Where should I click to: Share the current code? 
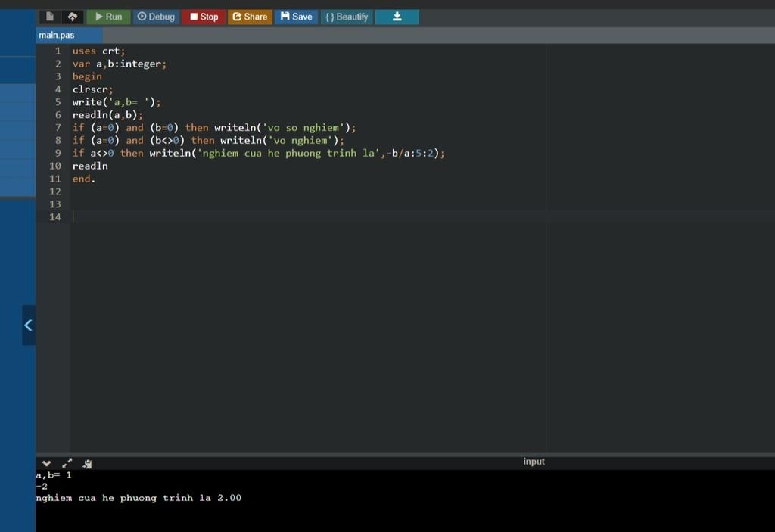click(x=250, y=17)
